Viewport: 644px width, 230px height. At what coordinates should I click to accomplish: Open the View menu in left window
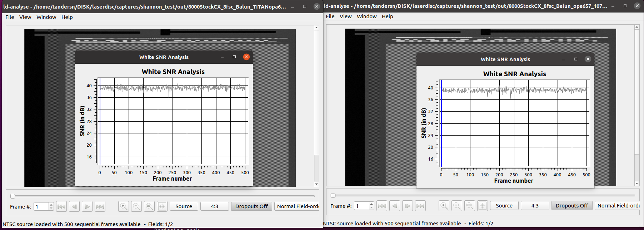25,17
